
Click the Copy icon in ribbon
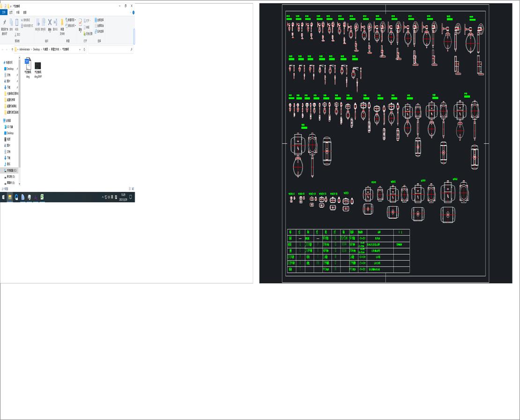coord(11,22)
